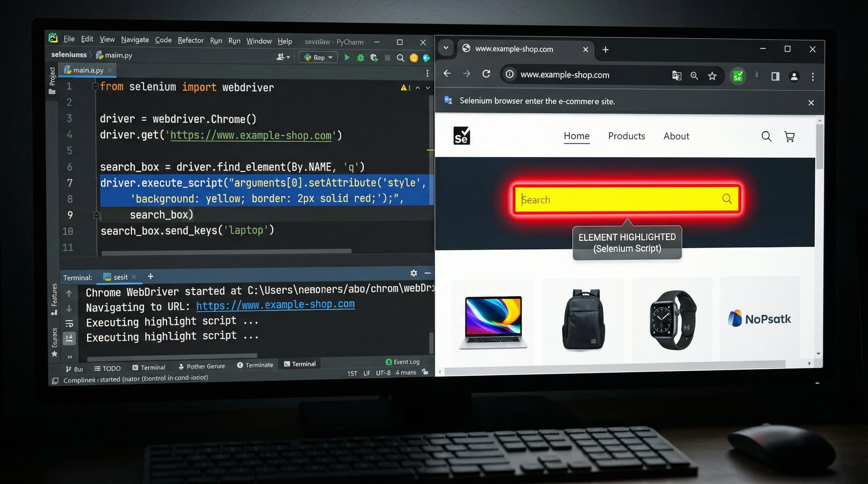The height and width of the screenshot is (484, 868).
Task: Dismiss the Selenium browser notification bar
Action: click(811, 102)
